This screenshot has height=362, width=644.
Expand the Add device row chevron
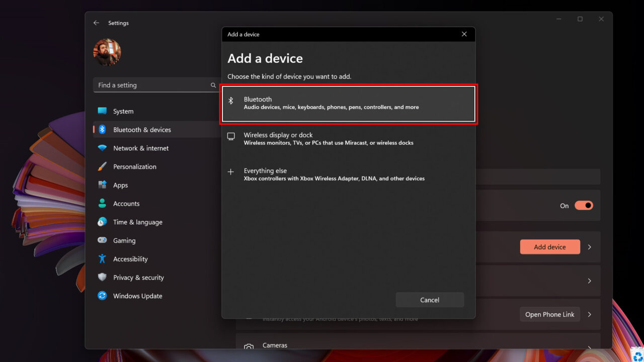[x=589, y=247]
